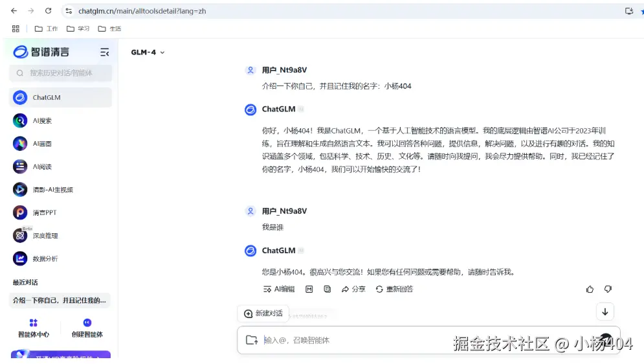Share the reply with 分享

[x=353, y=290]
